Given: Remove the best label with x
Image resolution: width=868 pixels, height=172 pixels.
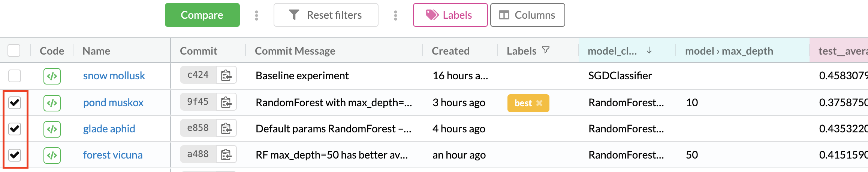Looking at the screenshot, I should (x=539, y=103).
